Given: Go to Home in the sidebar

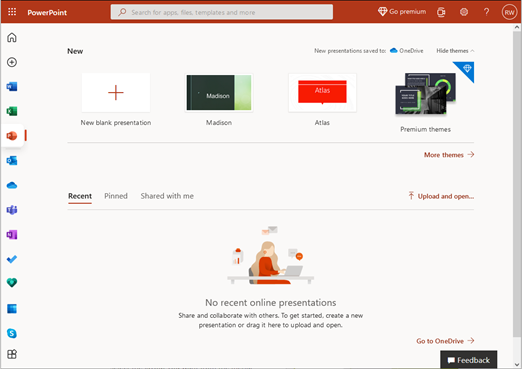Looking at the screenshot, I should click(x=12, y=37).
